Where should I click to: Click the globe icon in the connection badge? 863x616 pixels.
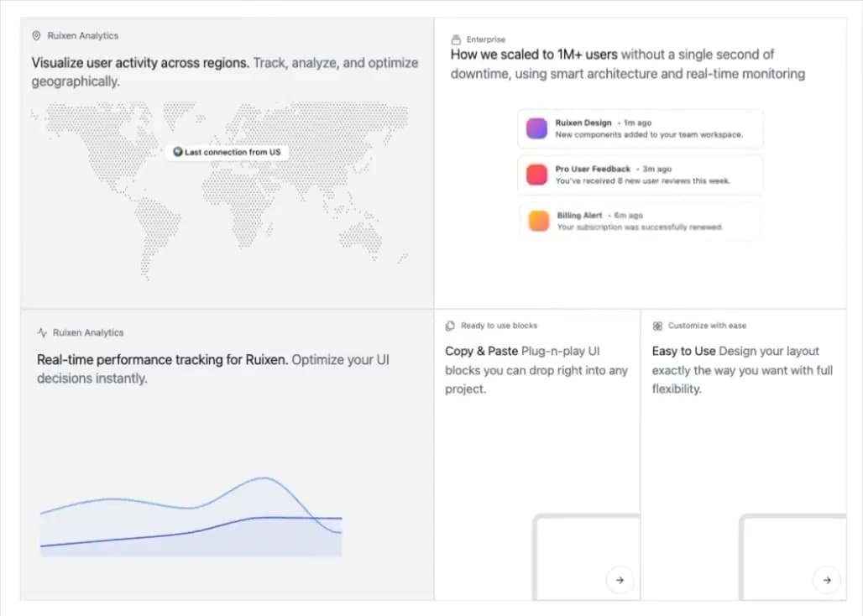pyautogui.click(x=178, y=152)
